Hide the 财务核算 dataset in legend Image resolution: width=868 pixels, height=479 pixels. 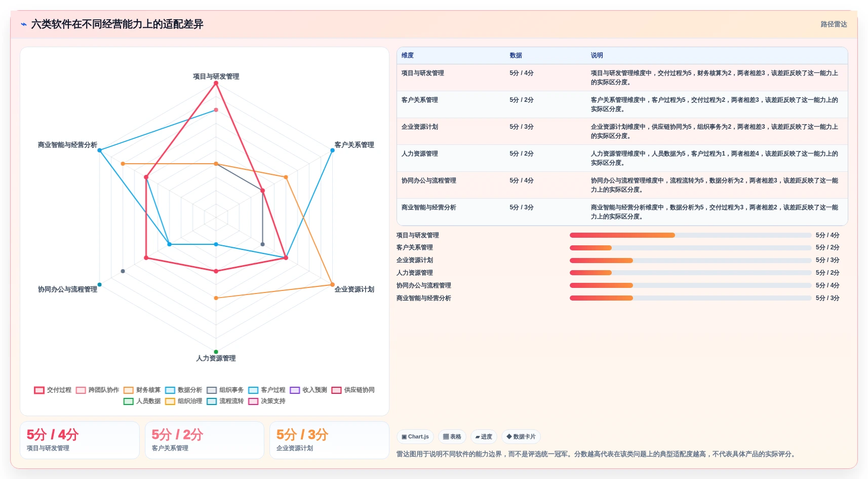point(142,390)
